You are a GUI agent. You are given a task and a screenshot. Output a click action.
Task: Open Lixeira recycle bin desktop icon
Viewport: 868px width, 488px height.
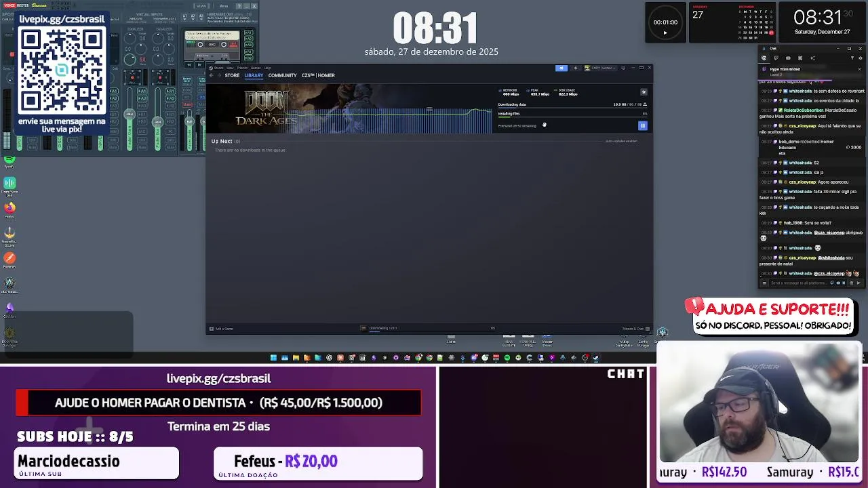pos(451,338)
